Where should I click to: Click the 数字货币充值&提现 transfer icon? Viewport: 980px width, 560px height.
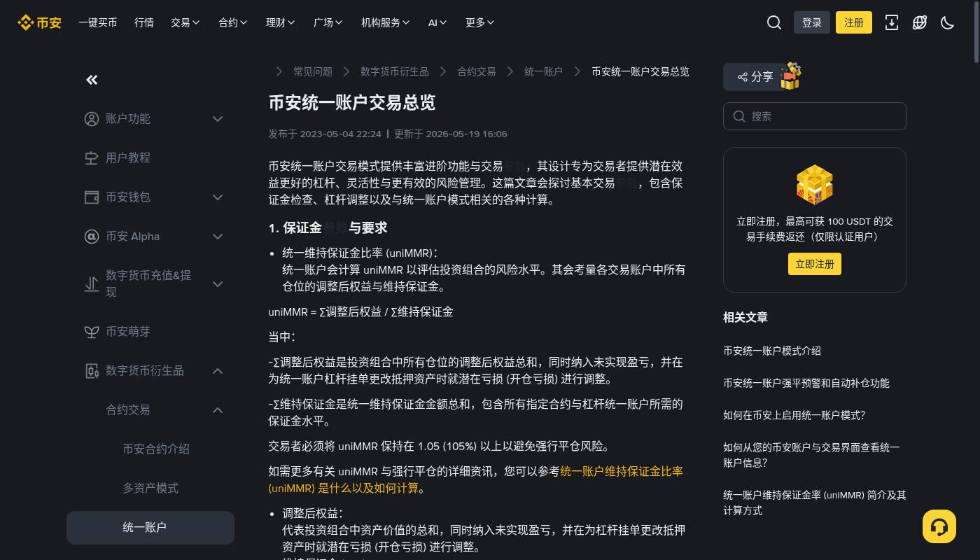pyautogui.click(x=92, y=284)
